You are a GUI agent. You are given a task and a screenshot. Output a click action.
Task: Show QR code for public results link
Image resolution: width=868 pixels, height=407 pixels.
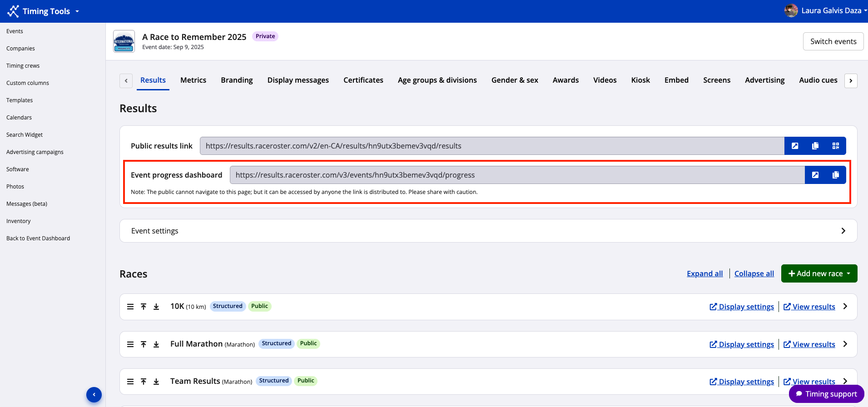coord(836,146)
